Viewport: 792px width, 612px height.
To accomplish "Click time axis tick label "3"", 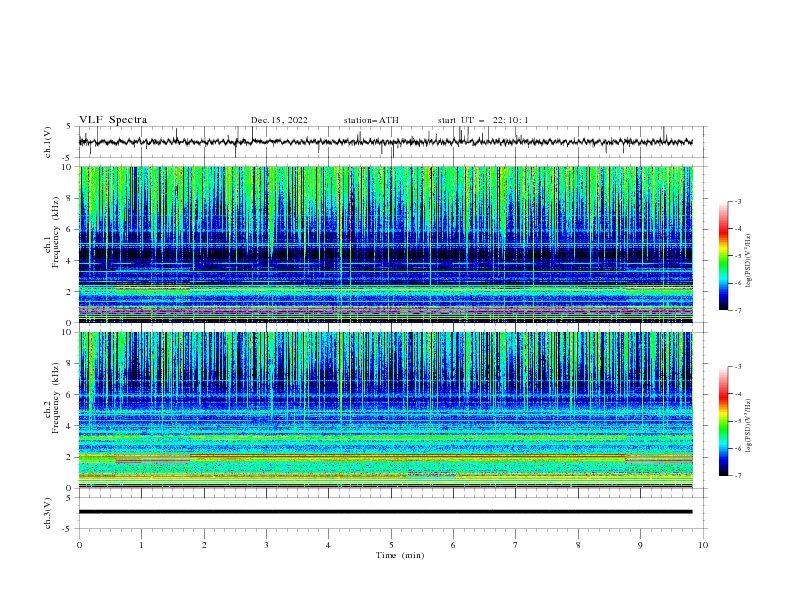I will click(x=266, y=545).
